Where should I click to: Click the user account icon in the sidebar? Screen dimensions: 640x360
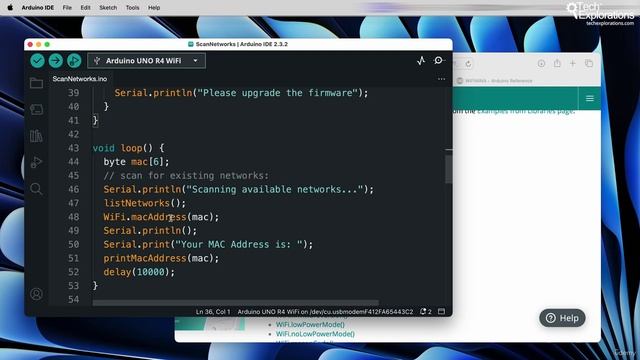click(x=36, y=294)
